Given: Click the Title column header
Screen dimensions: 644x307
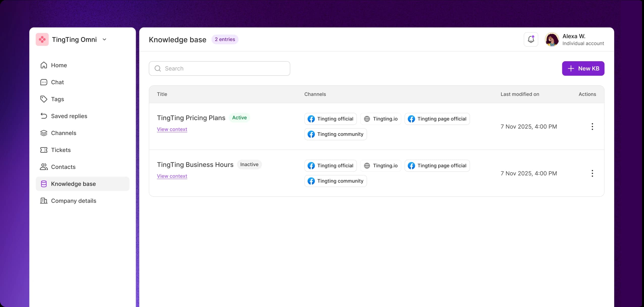Looking at the screenshot, I should click(x=162, y=94).
